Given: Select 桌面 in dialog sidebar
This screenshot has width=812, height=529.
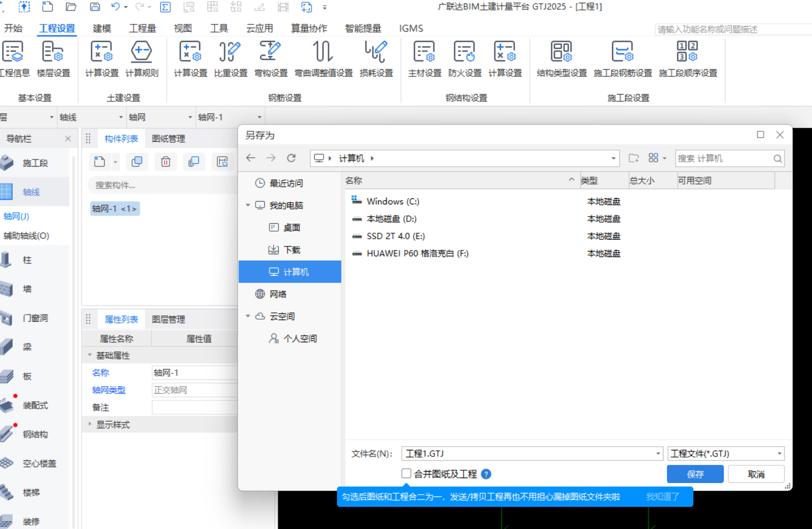Looking at the screenshot, I should click(x=292, y=228).
